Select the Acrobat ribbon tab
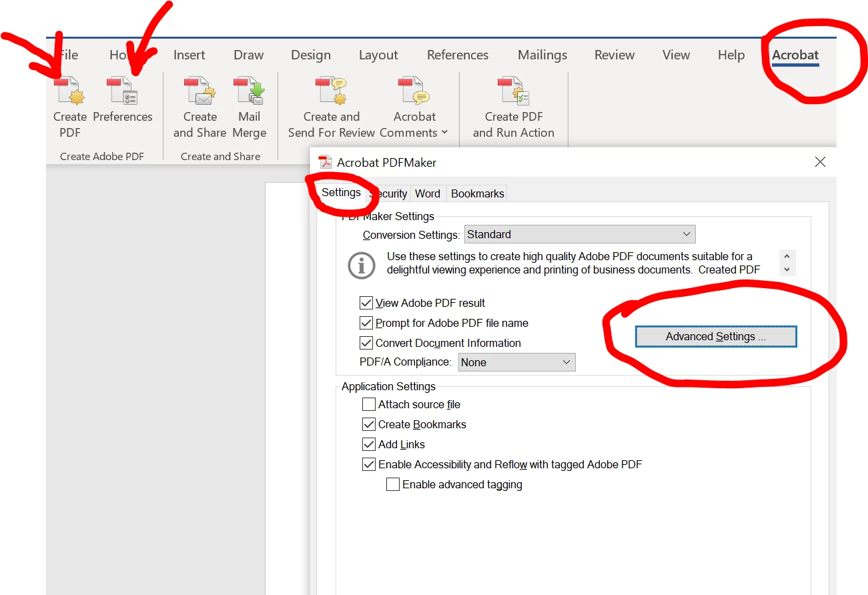The width and height of the screenshot is (868, 595). point(795,55)
